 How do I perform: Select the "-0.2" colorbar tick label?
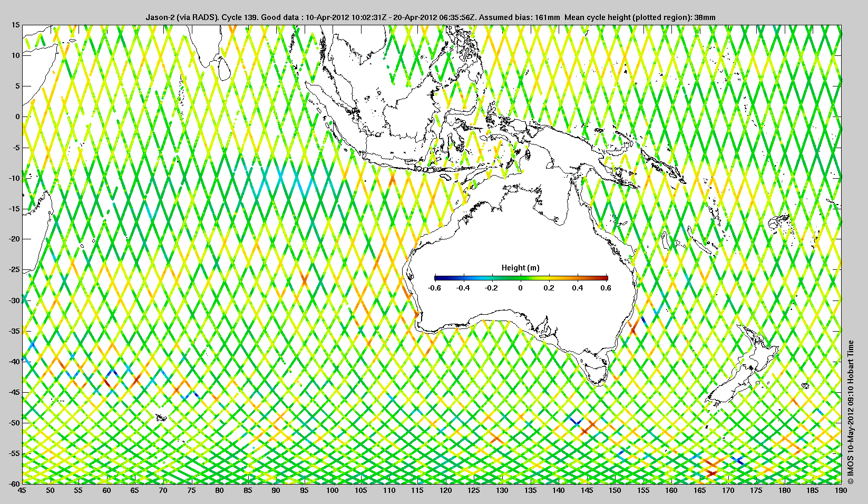tap(492, 288)
